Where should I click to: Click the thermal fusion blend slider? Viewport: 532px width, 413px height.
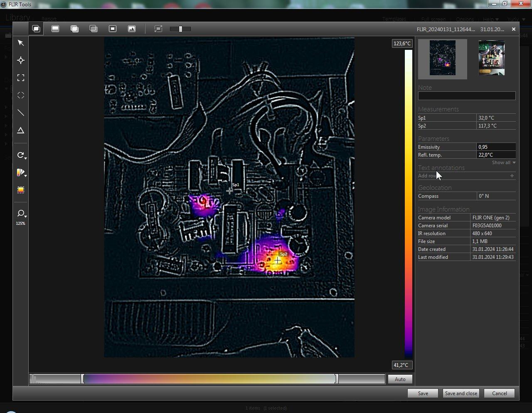pyautogui.click(x=180, y=29)
